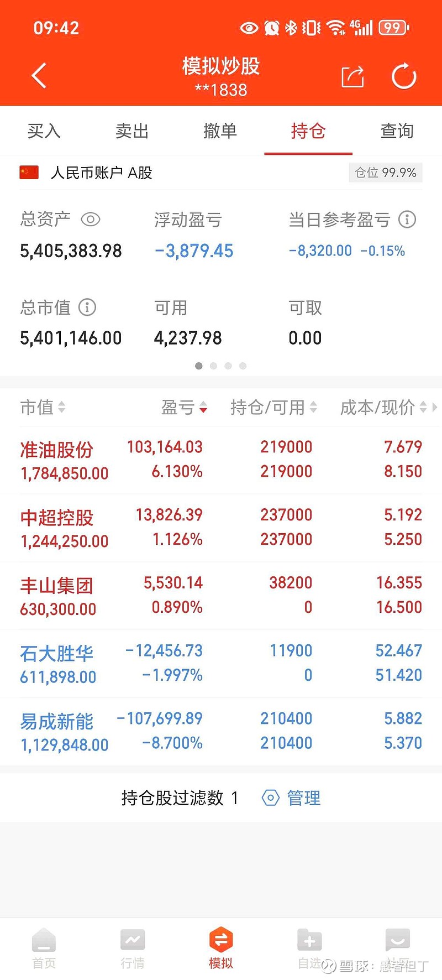Tap the 仓位 99.9% badge
442x980 pixels.
pyautogui.click(x=386, y=173)
